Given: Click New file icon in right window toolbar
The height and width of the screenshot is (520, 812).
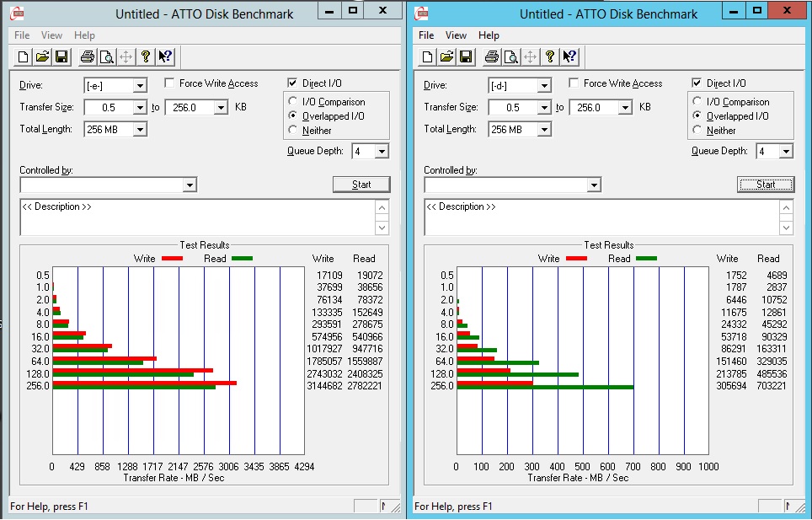Looking at the screenshot, I should (427, 56).
